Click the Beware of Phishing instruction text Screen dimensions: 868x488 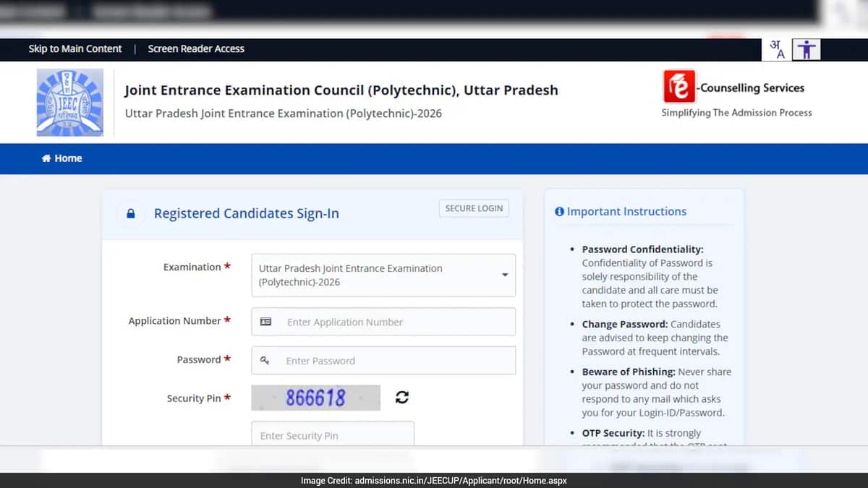click(656, 392)
